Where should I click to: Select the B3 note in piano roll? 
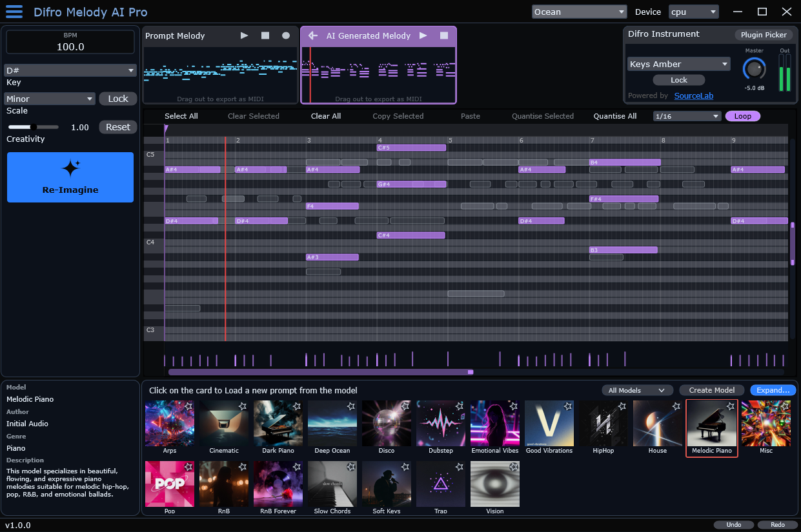(x=623, y=250)
